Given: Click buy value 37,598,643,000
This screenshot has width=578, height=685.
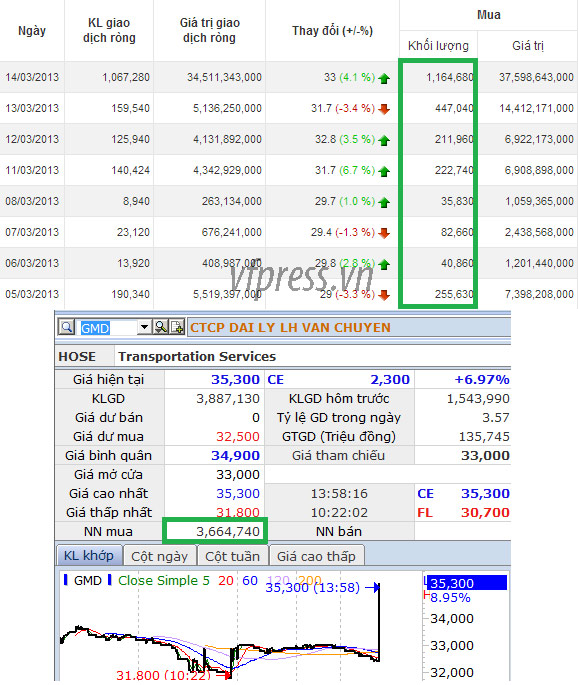Looking at the screenshot, I should (536, 77).
